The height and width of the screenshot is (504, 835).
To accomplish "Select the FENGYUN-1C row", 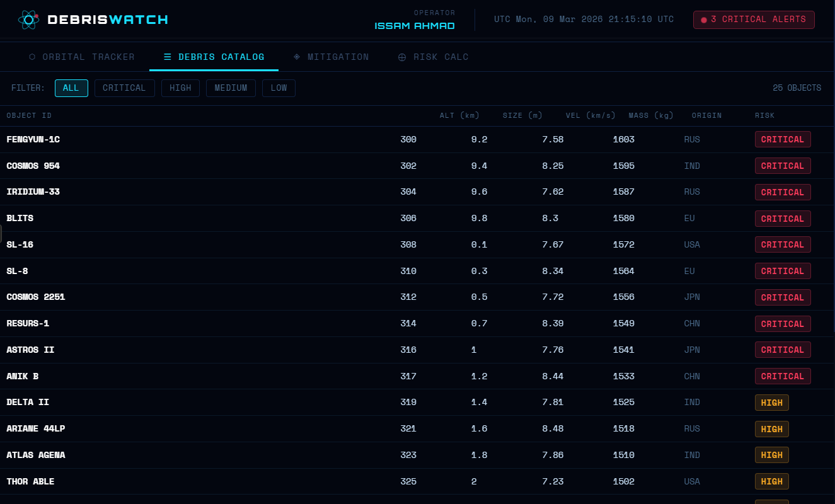I will tap(417, 140).
